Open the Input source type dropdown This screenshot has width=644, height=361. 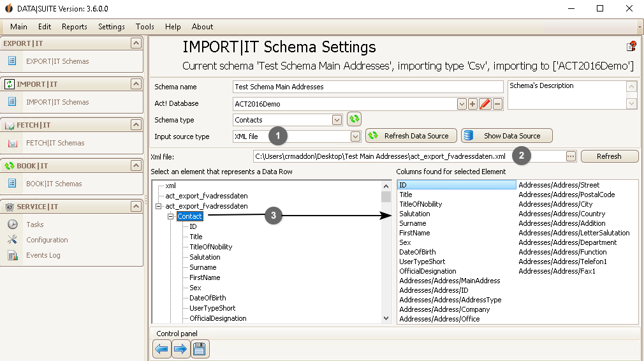[x=355, y=136]
